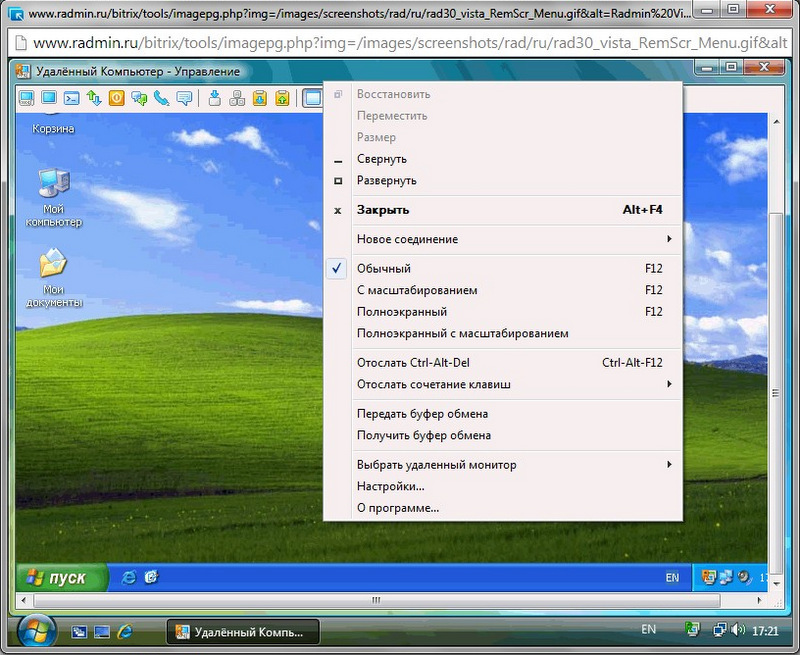
Task: Click the view mode toolbar icon
Action: point(312,97)
